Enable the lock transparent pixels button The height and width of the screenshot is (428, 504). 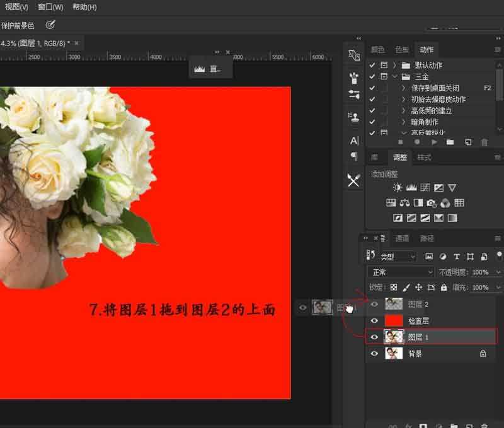394,287
